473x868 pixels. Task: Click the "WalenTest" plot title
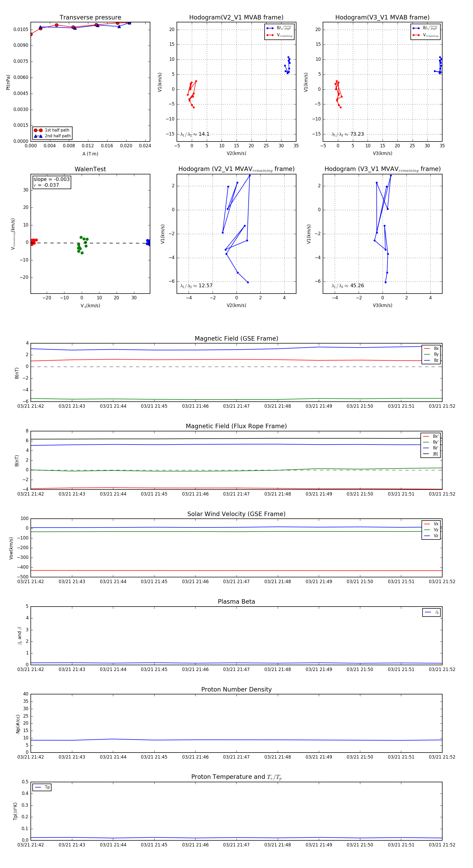click(x=90, y=169)
